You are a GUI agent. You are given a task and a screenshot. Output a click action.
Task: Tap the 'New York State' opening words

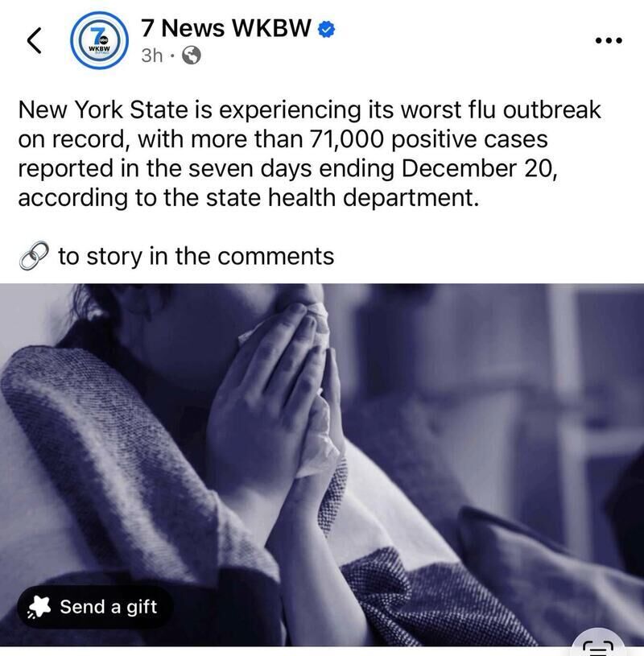tap(103, 110)
